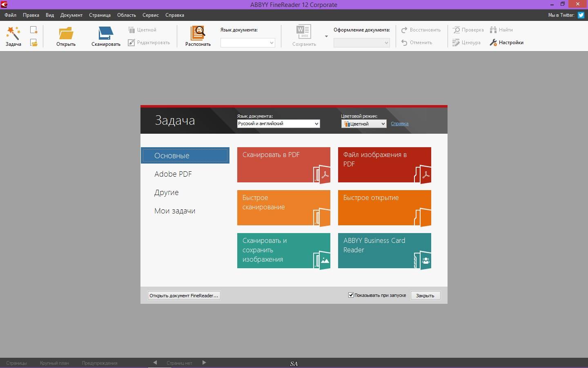Expand the Цветовой режим Цветной dropdown
Image resolution: width=588 pixels, height=368 pixels.
[364, 123]
